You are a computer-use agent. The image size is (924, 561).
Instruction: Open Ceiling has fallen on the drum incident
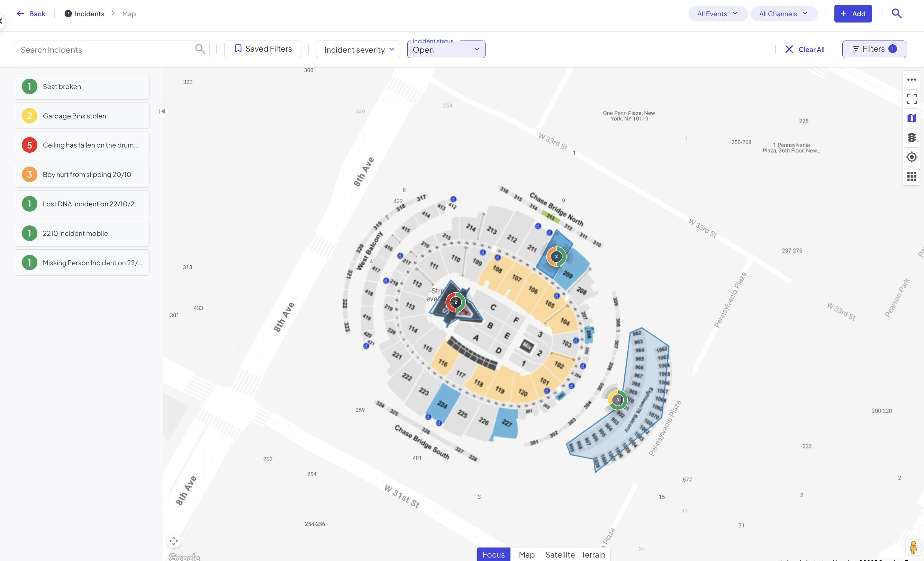point(82,145)
